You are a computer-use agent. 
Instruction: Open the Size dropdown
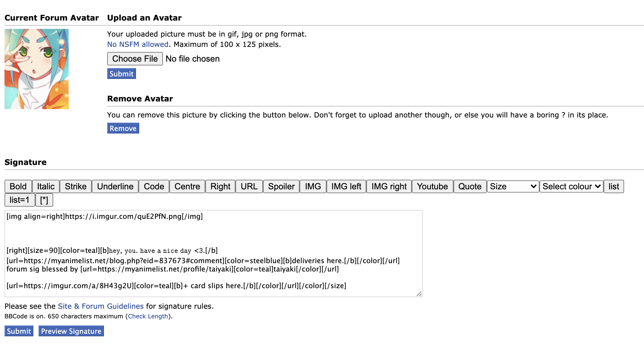[x=513, y=186]
